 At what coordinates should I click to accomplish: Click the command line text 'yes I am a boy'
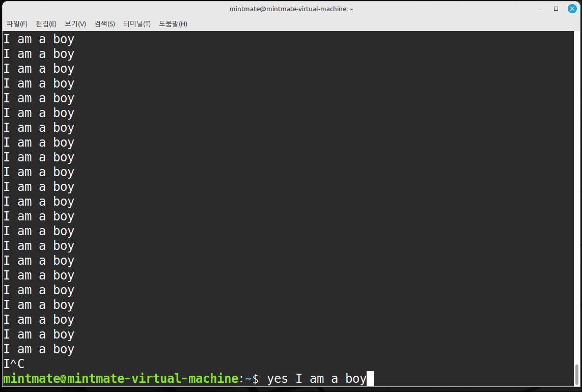(x=317, y=379)
